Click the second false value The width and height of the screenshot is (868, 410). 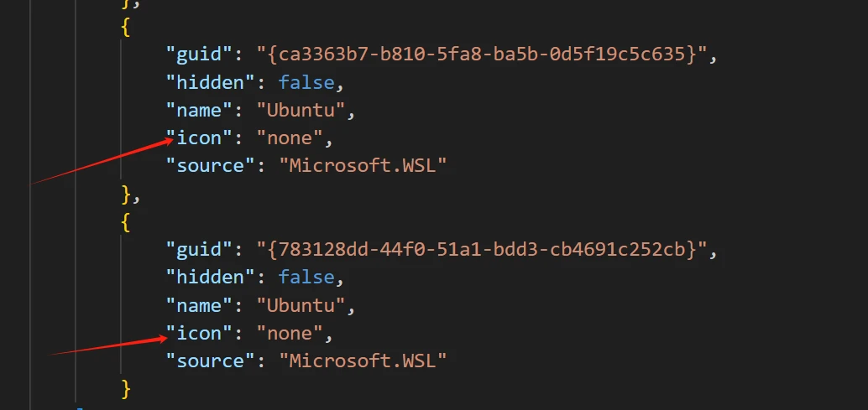click(306, 278)
